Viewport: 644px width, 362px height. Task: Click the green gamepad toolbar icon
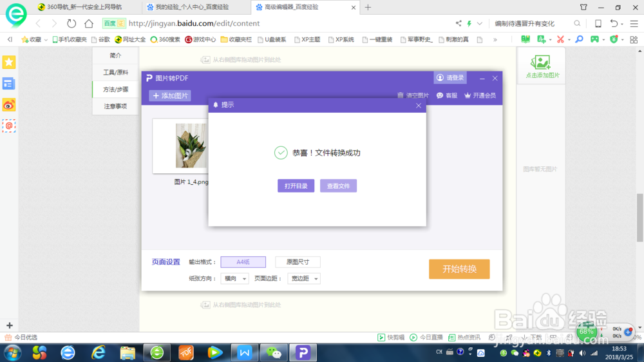(x=594, y=39)
